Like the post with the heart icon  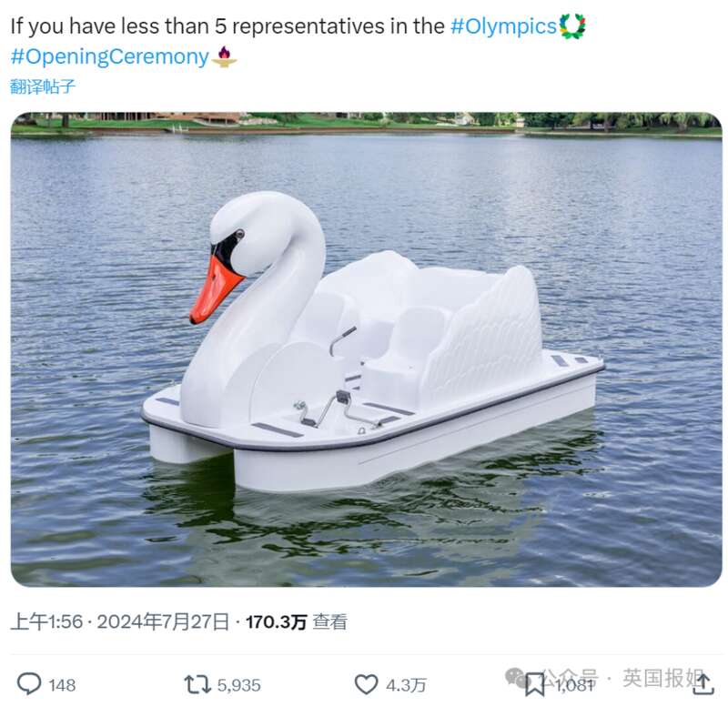(x=367, y=685)
